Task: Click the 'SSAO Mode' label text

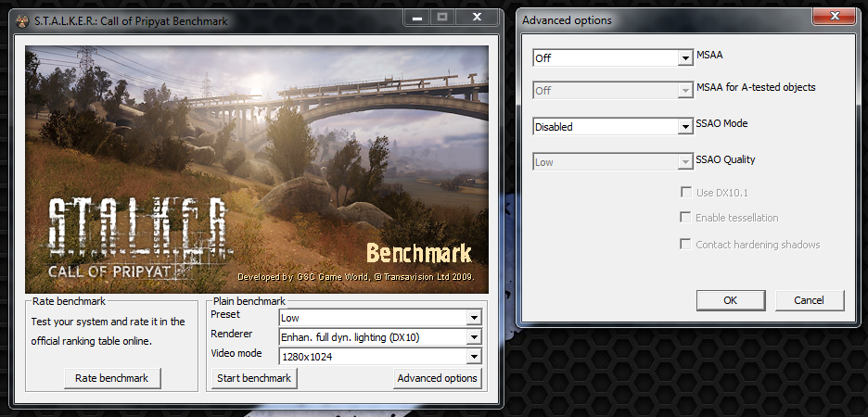Action: click(x=721, y=124)
